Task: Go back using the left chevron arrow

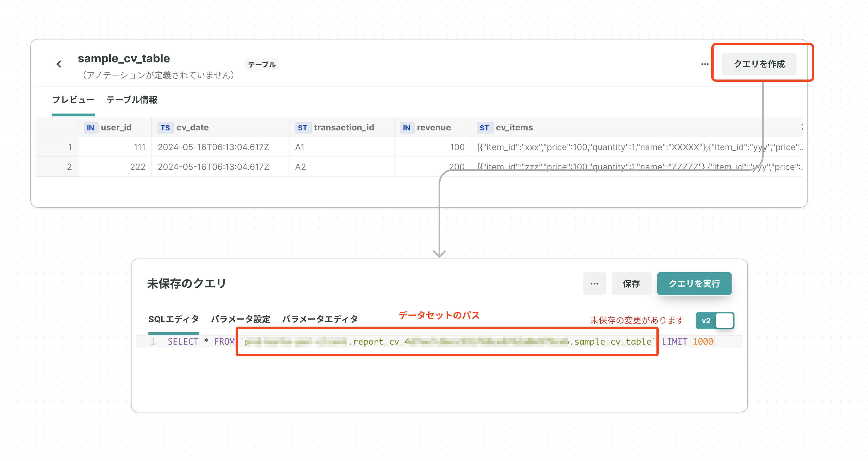Action: (x=59, y=64)
